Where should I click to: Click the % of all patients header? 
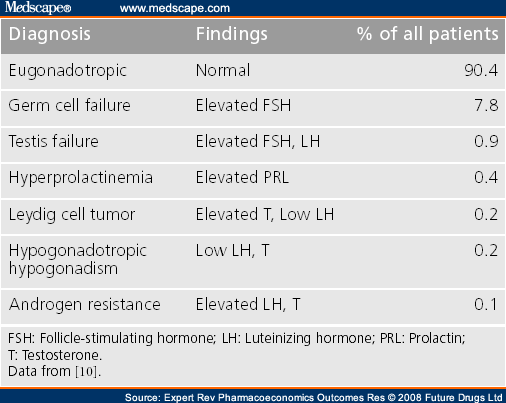coord(428,34)
